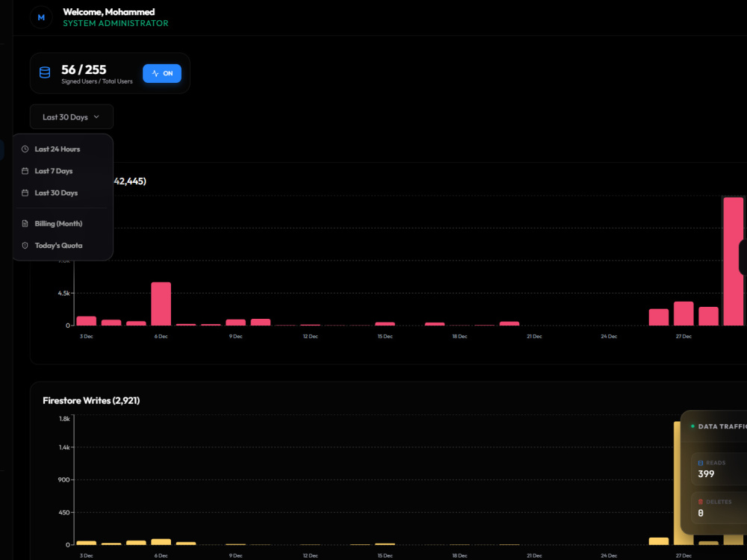This screenshot has width=747, height=560.
Task: Select Billing (Month) option
Action: pyautogui.click(x=63, y=223)
